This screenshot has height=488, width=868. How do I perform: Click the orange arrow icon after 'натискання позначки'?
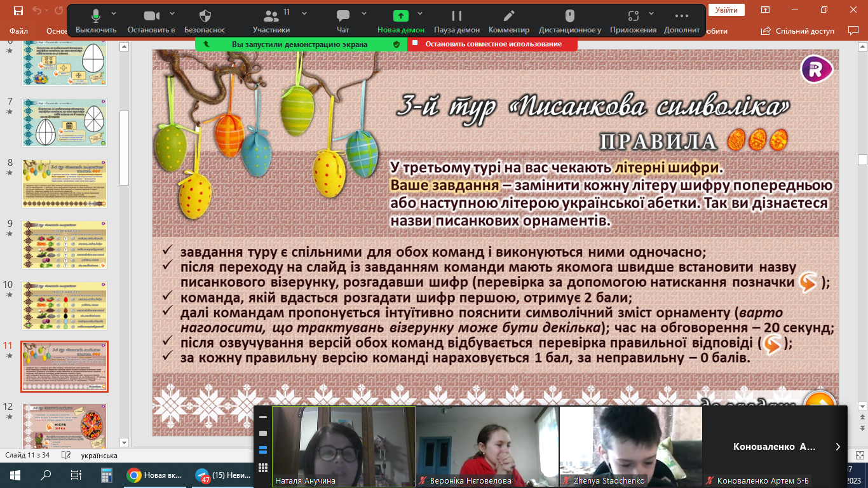point(808,281)
